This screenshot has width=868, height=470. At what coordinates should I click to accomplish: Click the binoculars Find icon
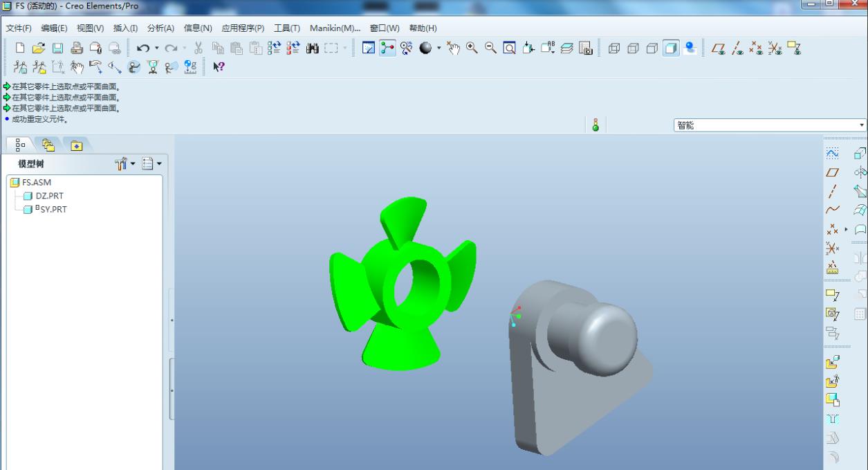pyautogui.click(x=311, y=48)
